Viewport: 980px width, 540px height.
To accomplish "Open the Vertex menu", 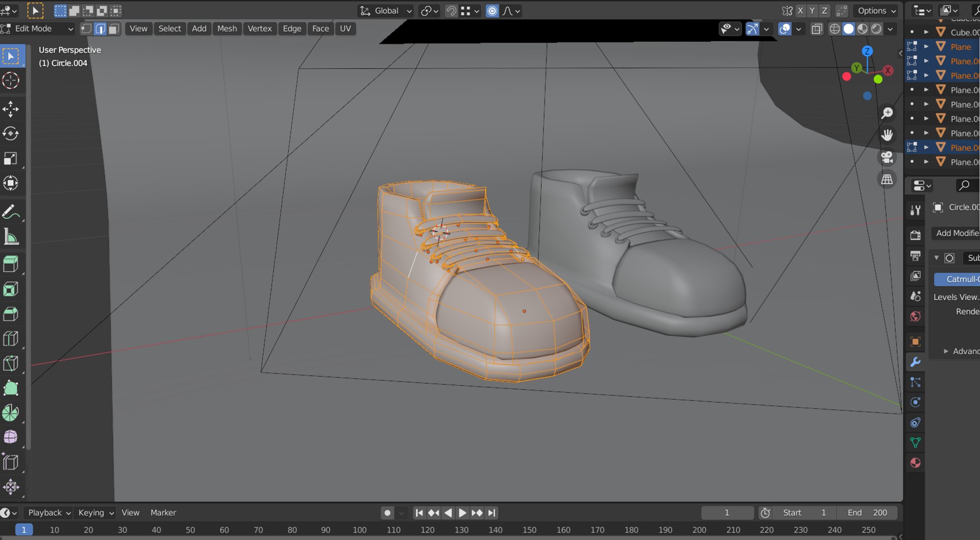I will coord(260,29).
